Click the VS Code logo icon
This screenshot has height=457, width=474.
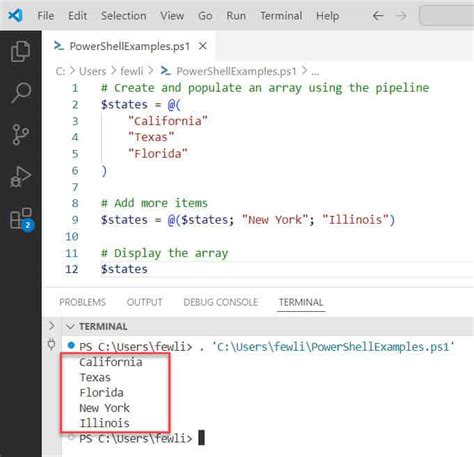(x=15, y=15)
